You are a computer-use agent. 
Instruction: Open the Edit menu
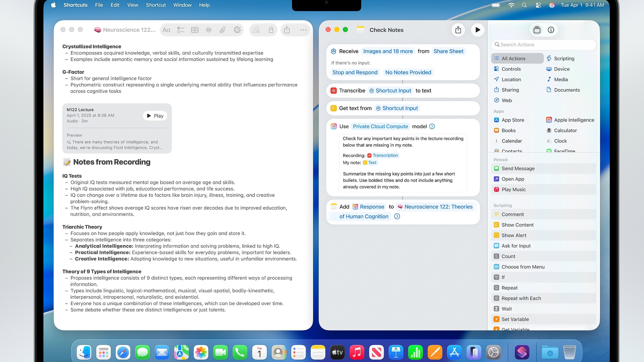coord(115,5)
